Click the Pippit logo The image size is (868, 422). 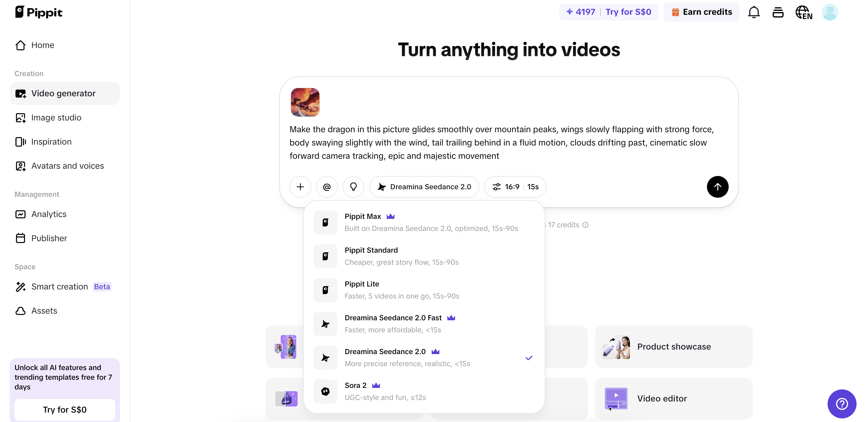(38, 12)
